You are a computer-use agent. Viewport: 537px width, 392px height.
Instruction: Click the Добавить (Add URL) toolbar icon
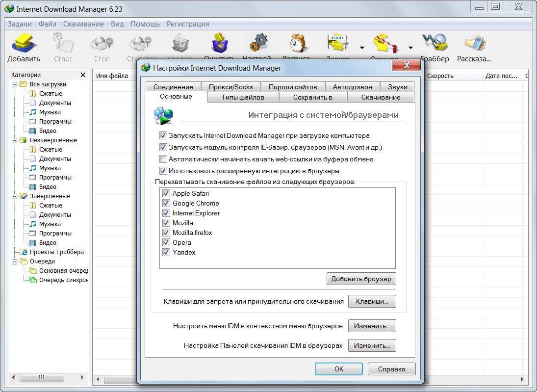tap(24, 43)
